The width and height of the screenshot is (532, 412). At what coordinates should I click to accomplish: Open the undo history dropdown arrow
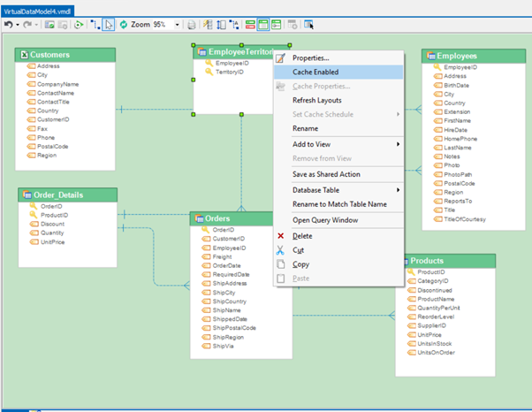pos(18,25)
